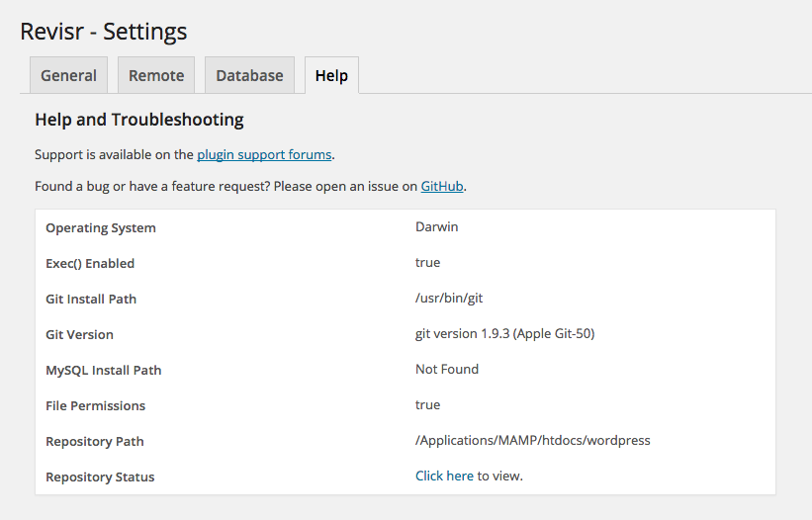This screenshot has width=812, height=520.
Task: Click the Darwin operating system value
Action: (x=436, y=226)
